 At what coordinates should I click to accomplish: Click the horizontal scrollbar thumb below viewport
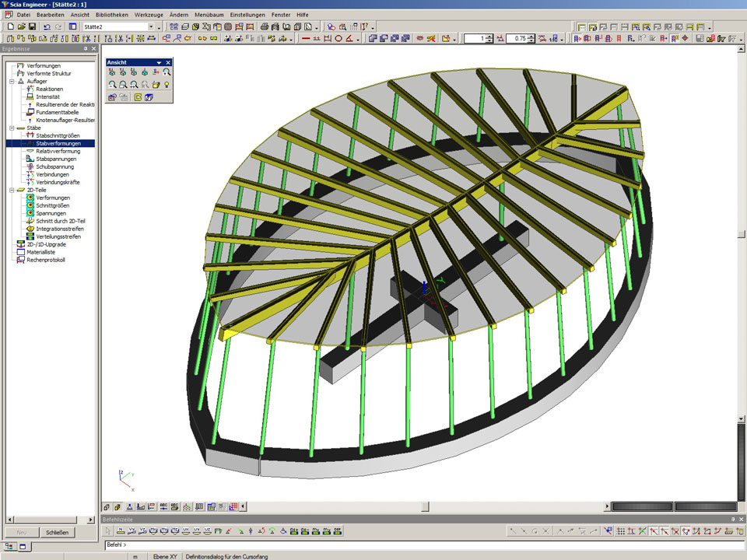point(424,506)
